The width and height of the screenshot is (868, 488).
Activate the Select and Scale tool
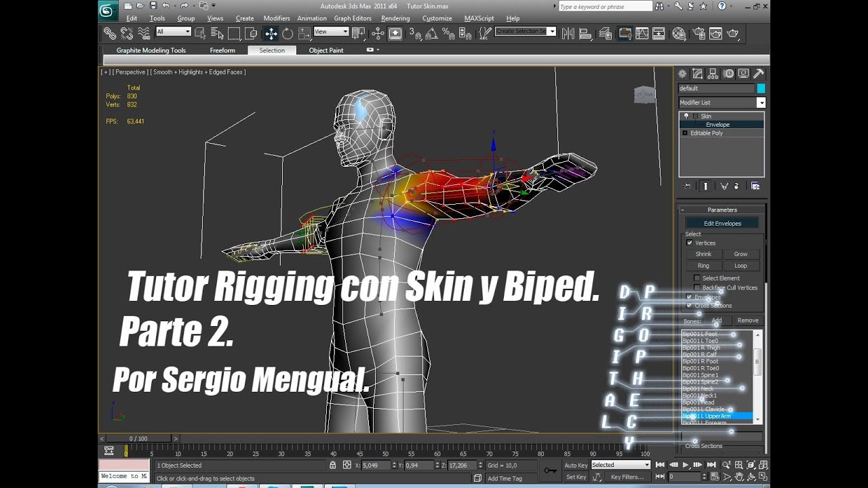tap(304, 33)
